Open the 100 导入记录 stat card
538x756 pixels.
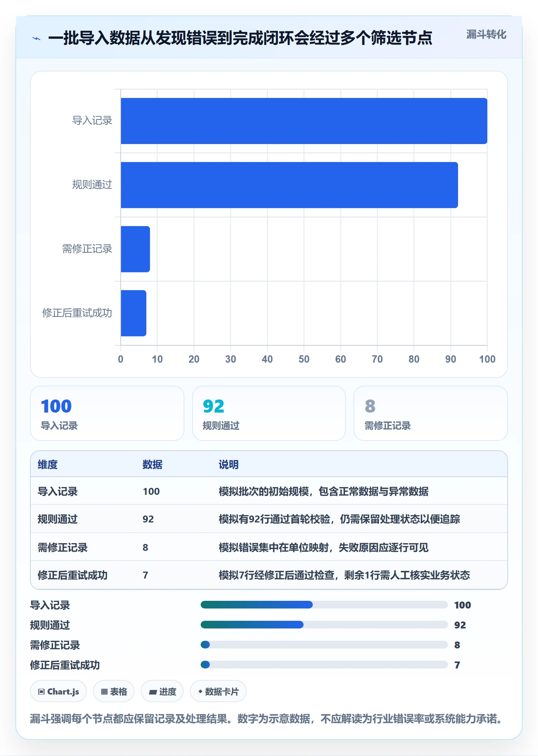click(107, 413)
